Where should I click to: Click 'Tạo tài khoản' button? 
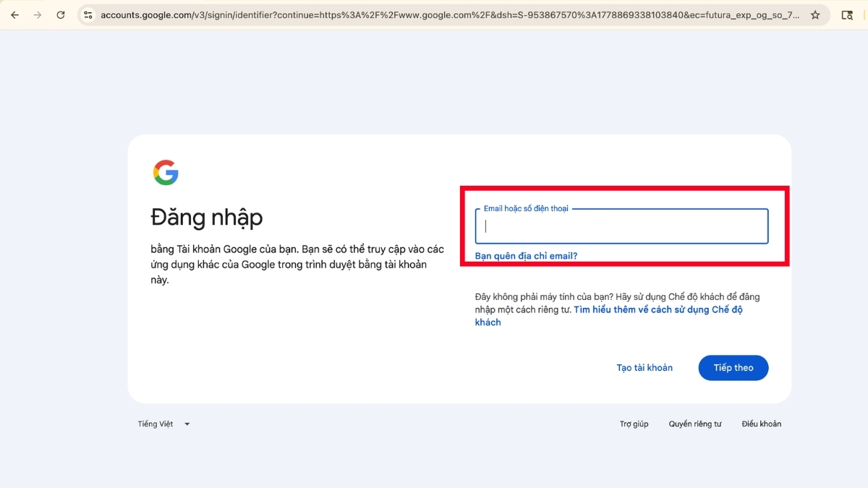click(644, 368)
